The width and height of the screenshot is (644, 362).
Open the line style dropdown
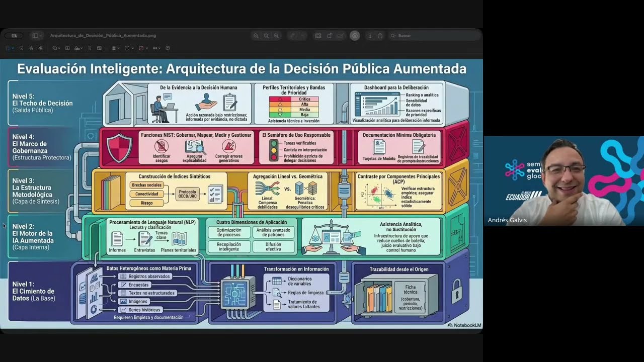pos(116,48)
